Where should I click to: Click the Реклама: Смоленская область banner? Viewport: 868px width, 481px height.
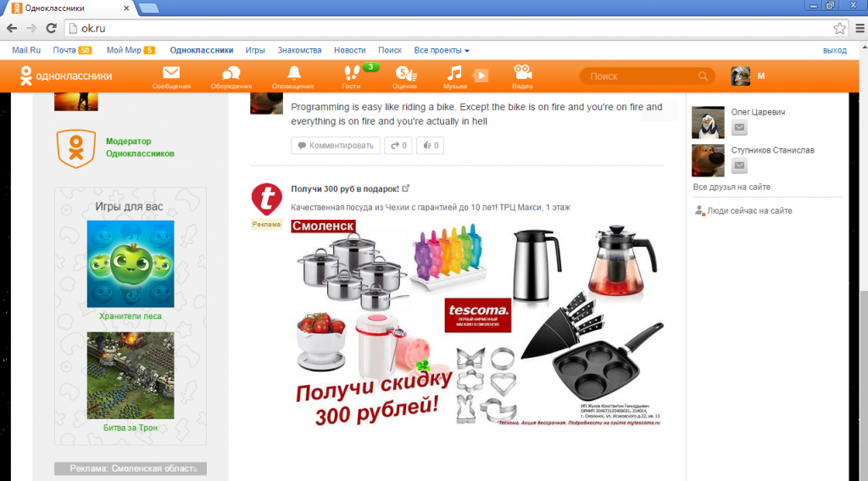click(x=131, y=468)
